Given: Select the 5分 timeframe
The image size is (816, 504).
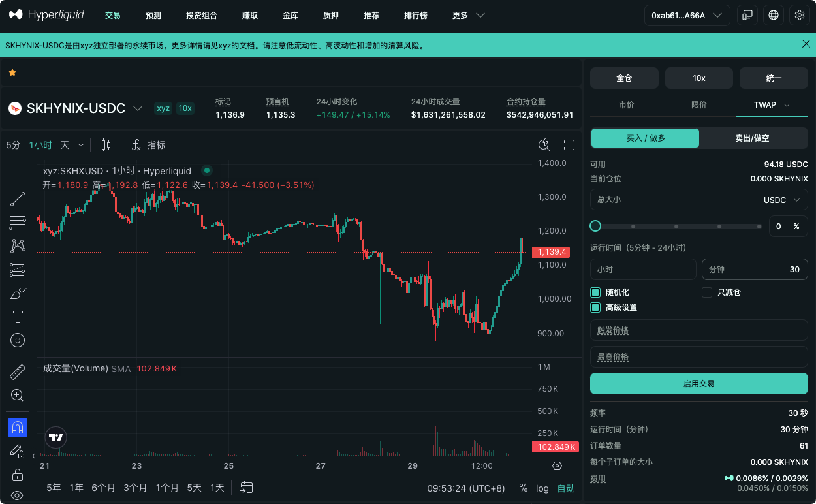Looking at the screenshot, I should coord(13,145).
